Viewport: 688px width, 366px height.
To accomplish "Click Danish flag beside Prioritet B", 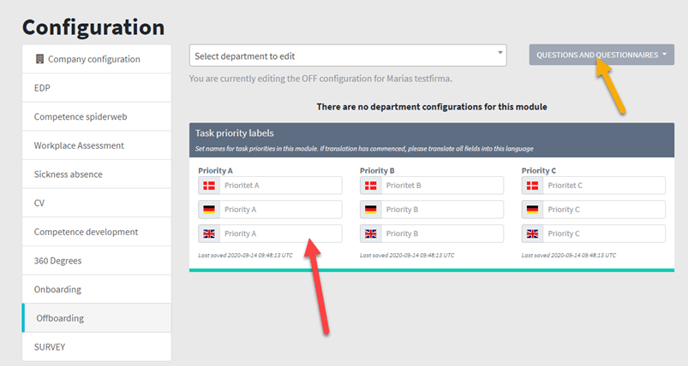I will tap(371, 186).
